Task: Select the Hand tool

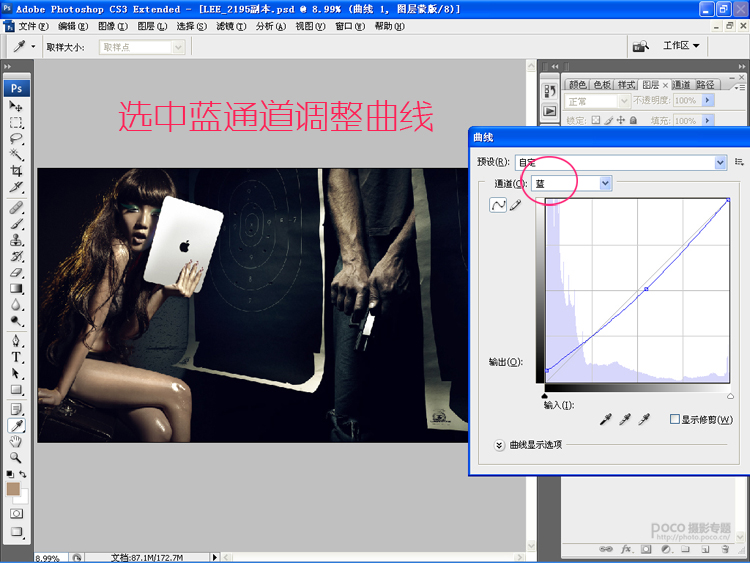Action: (x=16, y=442)
